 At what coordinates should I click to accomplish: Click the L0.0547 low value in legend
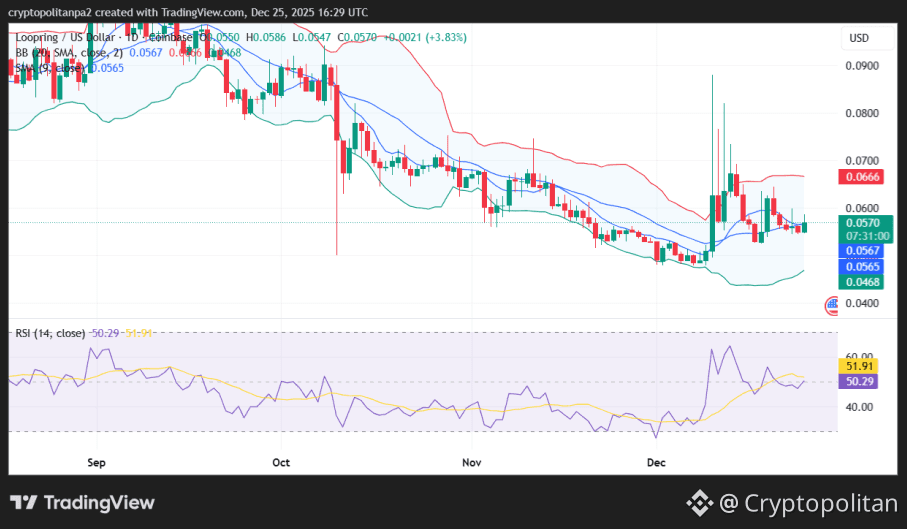click(312, 38)
